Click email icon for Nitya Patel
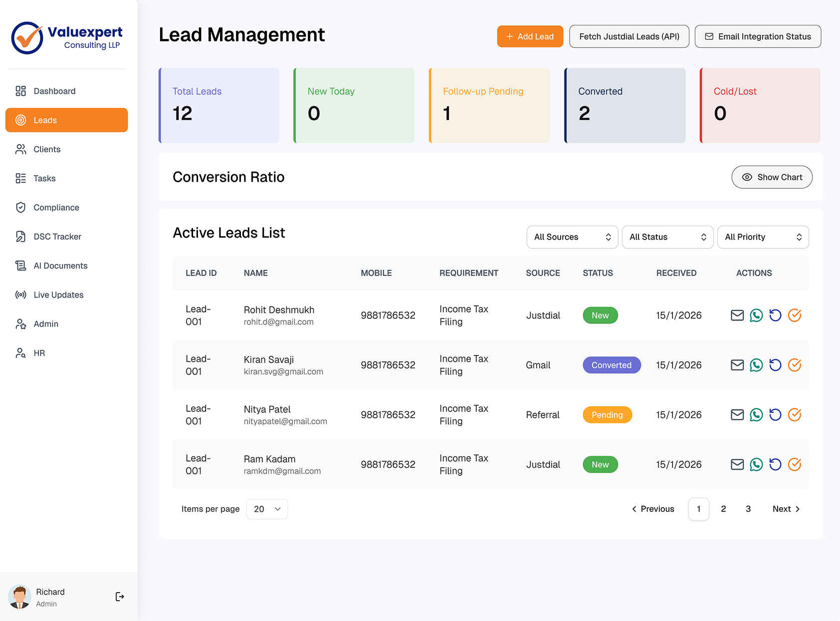 tap(737, 415)
